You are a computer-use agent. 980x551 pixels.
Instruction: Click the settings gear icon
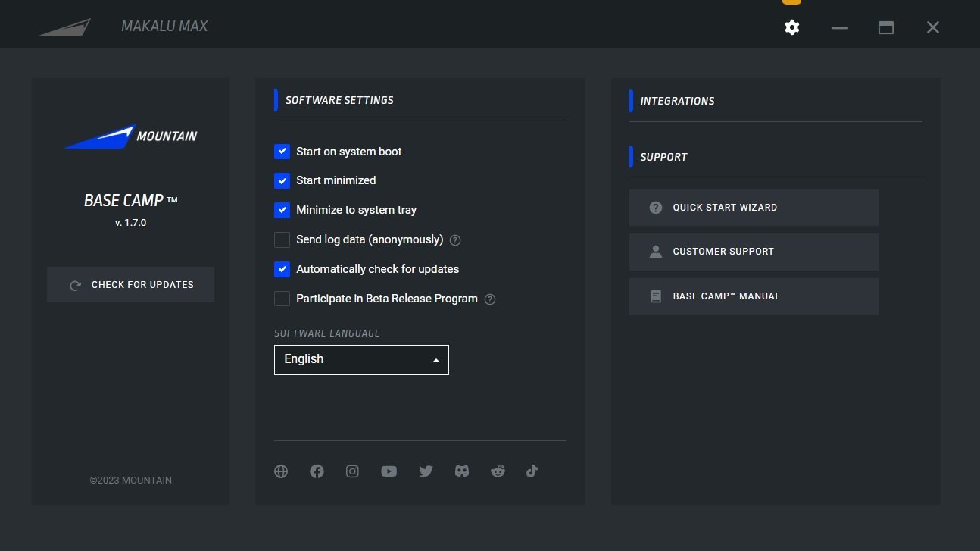[791, 27]
